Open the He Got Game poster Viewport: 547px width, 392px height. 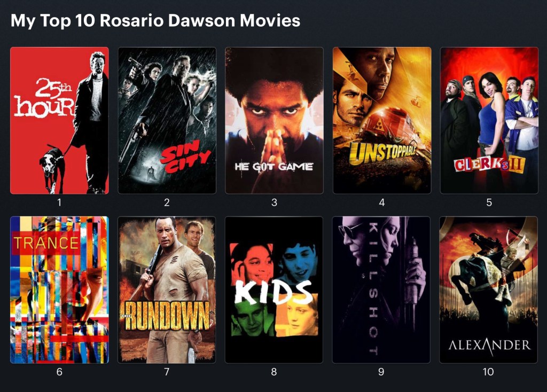(274, 120)
